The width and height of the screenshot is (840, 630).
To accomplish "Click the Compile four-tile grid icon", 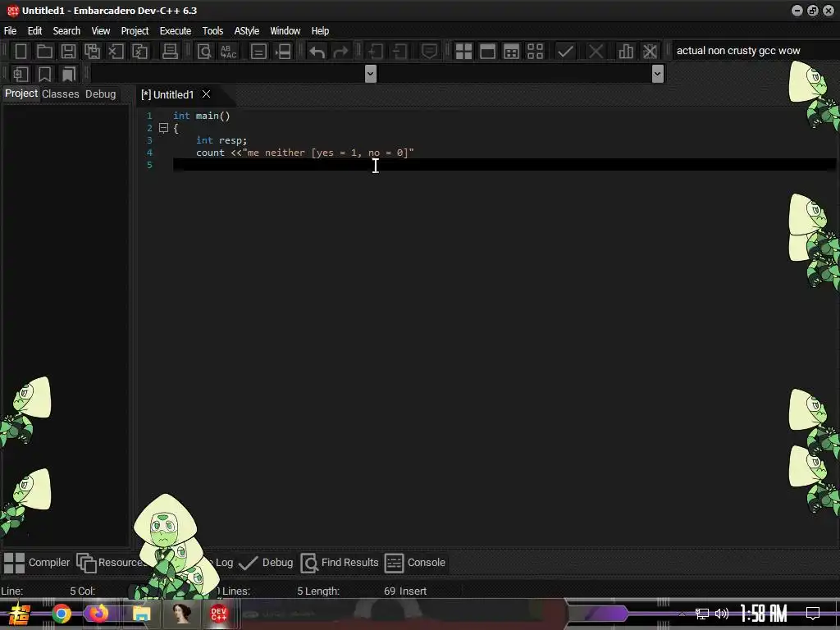I will (464, 52).
